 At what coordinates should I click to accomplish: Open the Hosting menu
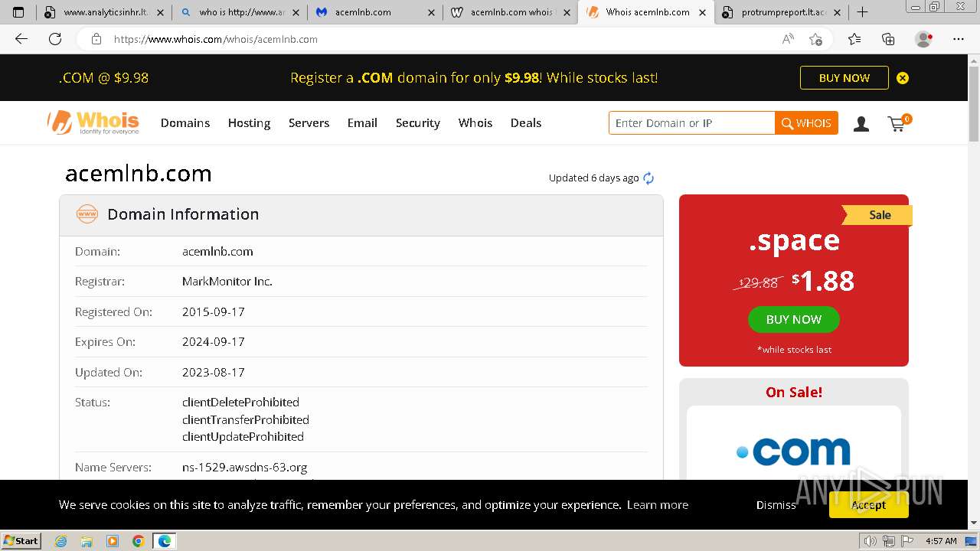tap(249, 122)
